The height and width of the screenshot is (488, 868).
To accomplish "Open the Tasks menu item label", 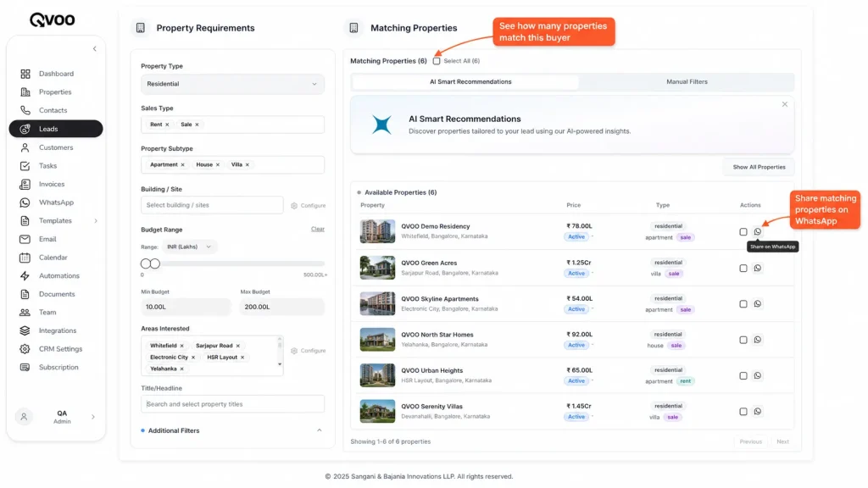I will (x=48, y=166).
